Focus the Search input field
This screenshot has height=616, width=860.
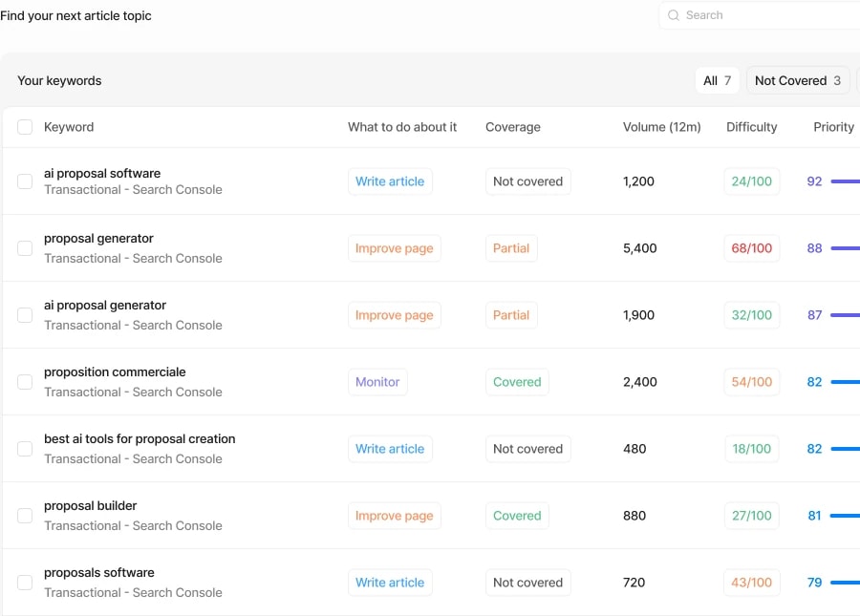pyautogui.click(x=760, y=15)
